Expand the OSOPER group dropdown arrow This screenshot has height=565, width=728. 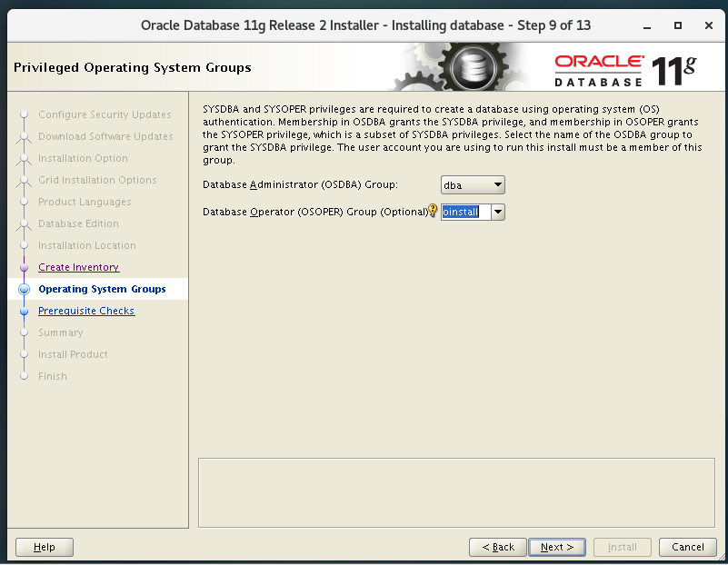pyautogui.click(x=498, y=212)
